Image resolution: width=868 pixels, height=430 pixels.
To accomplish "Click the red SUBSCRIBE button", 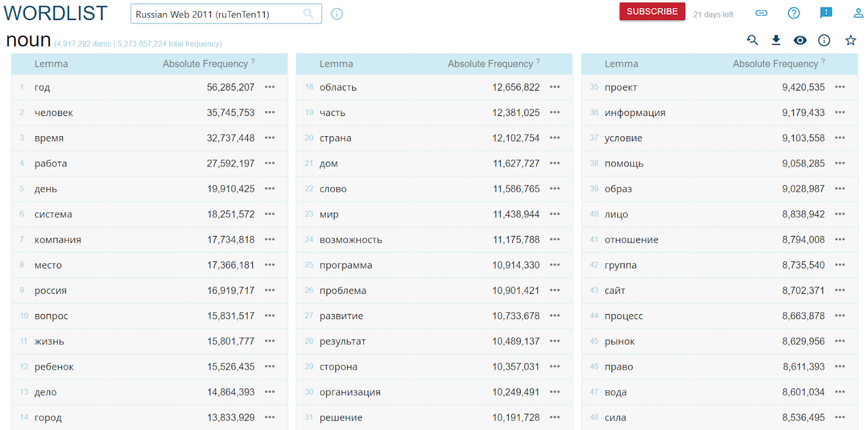I will pyautogui.click(x=652, y=11).
